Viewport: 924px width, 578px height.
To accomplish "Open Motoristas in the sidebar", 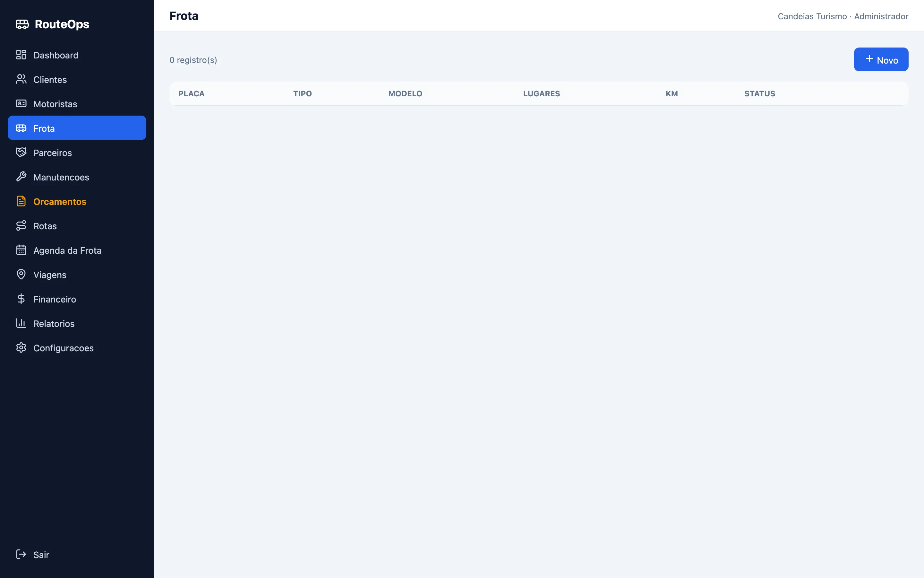I will pyautogui.click(x=77, y=104).
